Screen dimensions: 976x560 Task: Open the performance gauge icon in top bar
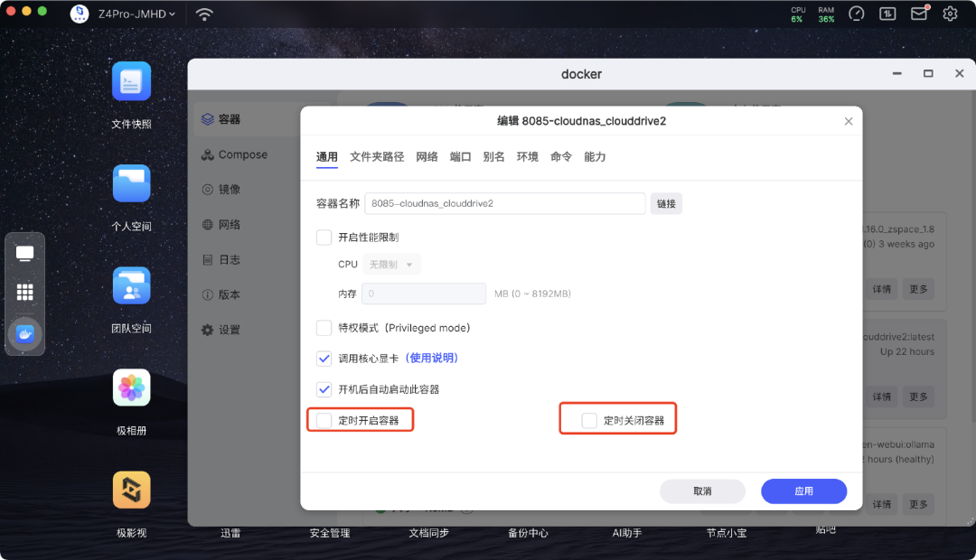pyautogui.click(x=857, y=13)
